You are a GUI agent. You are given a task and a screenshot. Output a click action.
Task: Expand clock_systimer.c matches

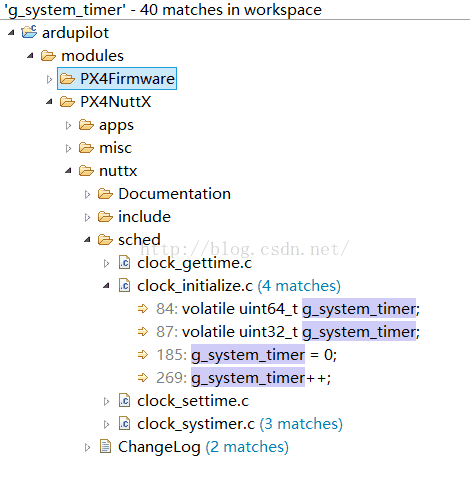[106, 424]
